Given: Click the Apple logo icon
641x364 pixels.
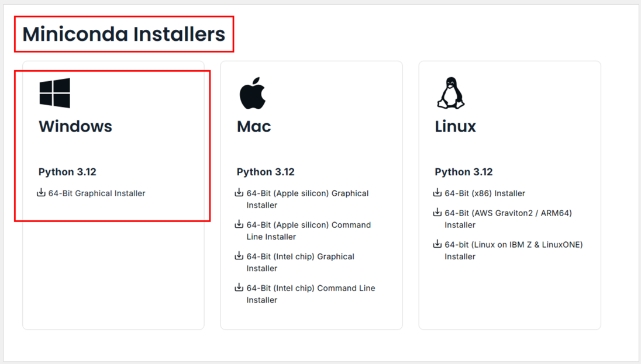Looking at the screenshot, I should pos(252,93).
